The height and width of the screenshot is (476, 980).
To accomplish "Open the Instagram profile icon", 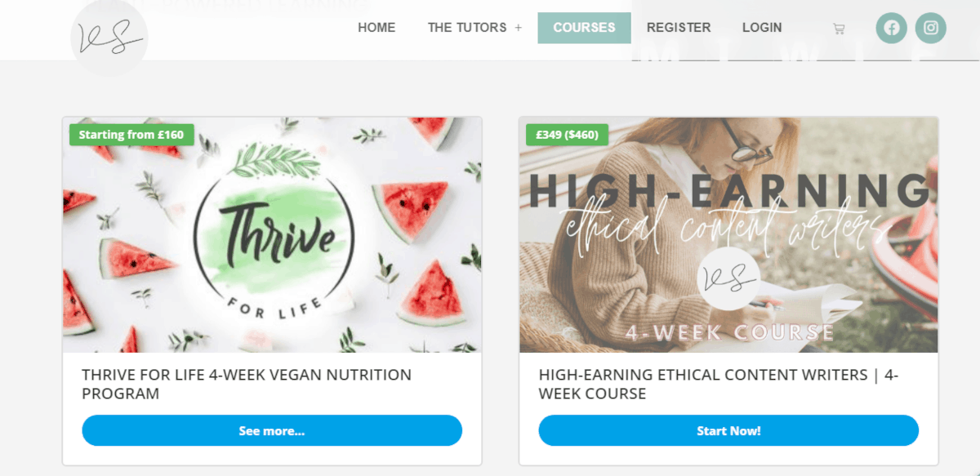I will coord(930,28).
